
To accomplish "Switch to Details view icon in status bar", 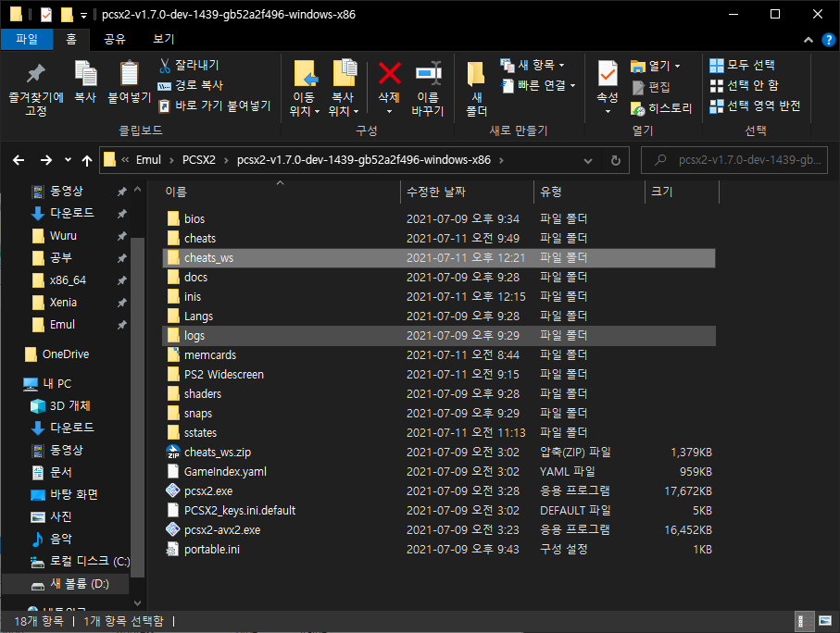I will coord(805,621).
